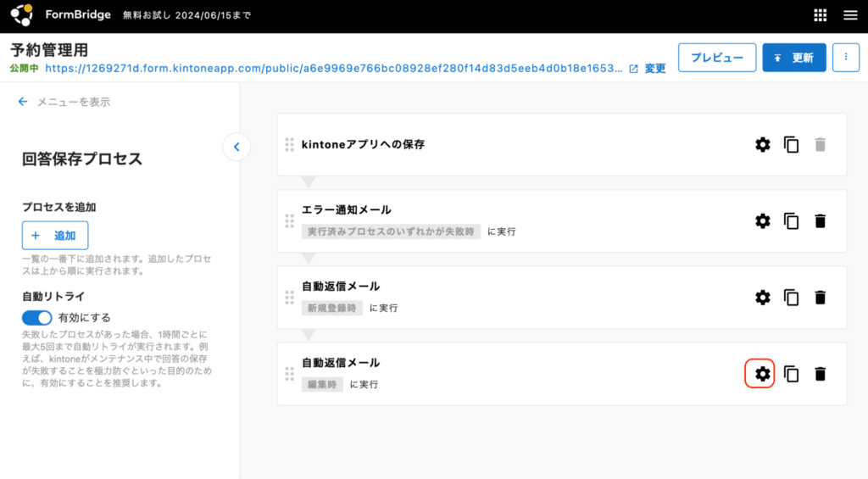Duplicate the 新規登録時 自動返信メール process
Image resolution: width=868 pixels, height=479 pixels.
click(792, 298)
